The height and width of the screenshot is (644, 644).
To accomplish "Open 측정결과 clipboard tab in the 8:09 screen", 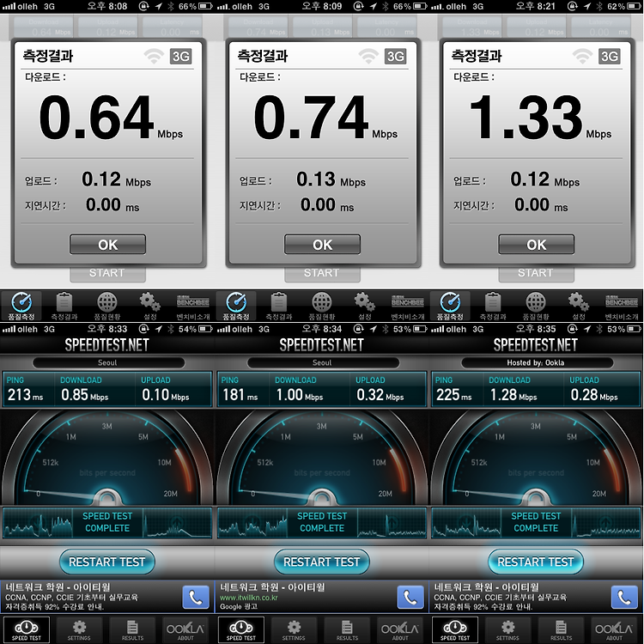I will click(279, 306).
